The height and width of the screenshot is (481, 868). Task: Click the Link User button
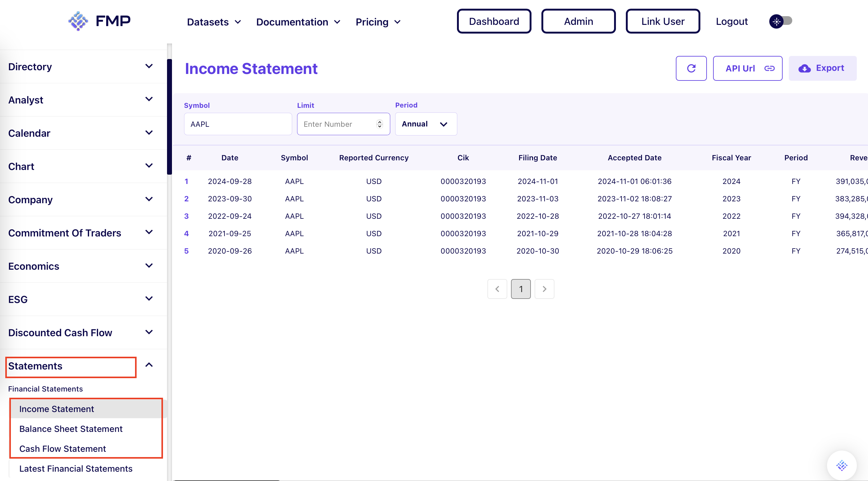click(x=662, y=21)
